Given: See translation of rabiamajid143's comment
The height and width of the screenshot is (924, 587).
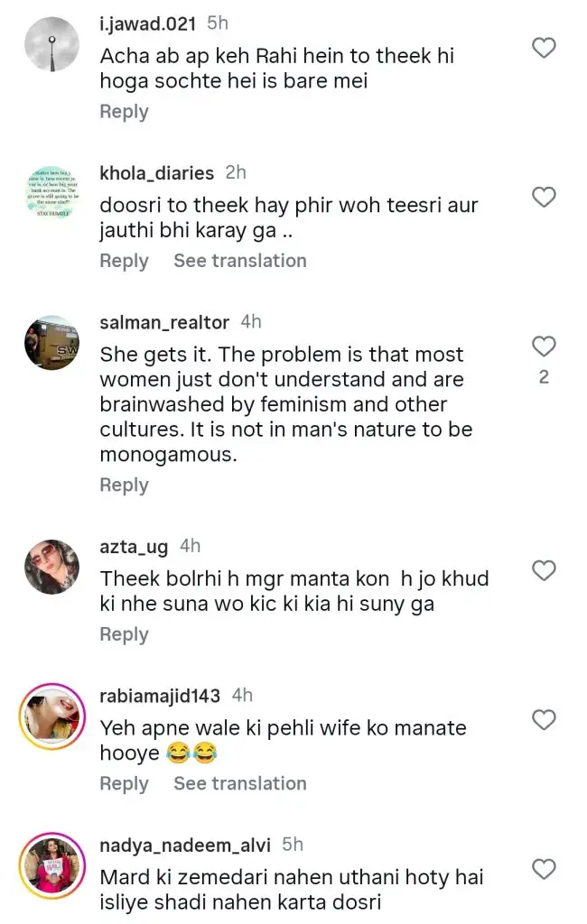Looking at the screenshot, I should (x=240, y=783).
